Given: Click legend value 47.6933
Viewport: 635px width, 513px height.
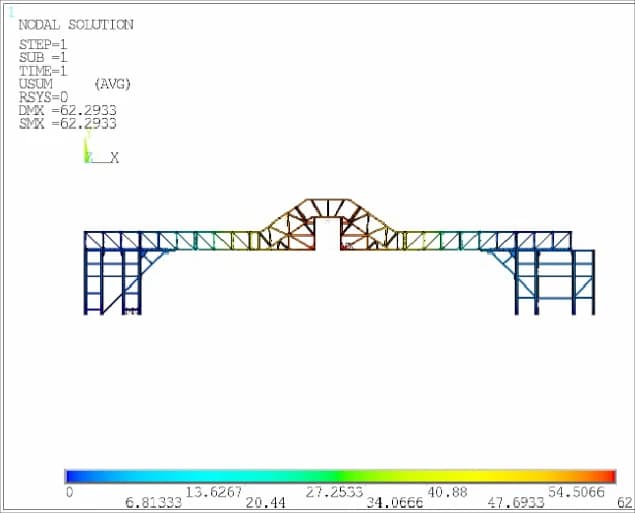Looking at the screenshot, I should click(x=516, y=503).
